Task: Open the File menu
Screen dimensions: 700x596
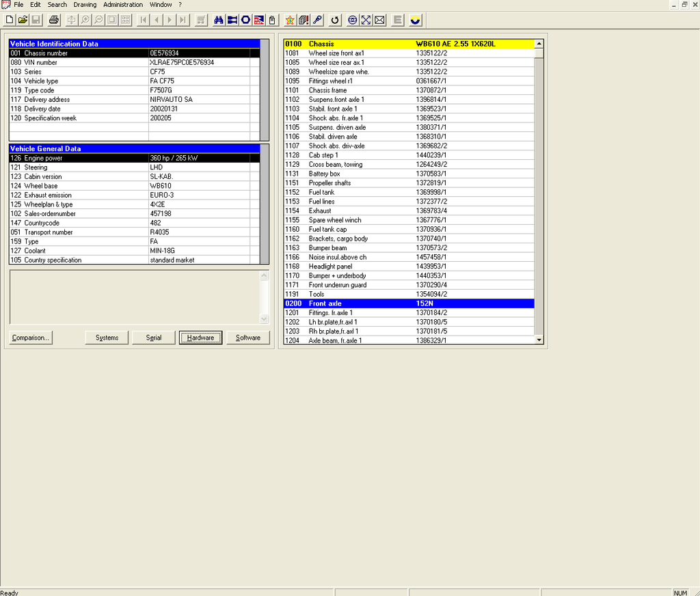Action: tap(18, 5)
